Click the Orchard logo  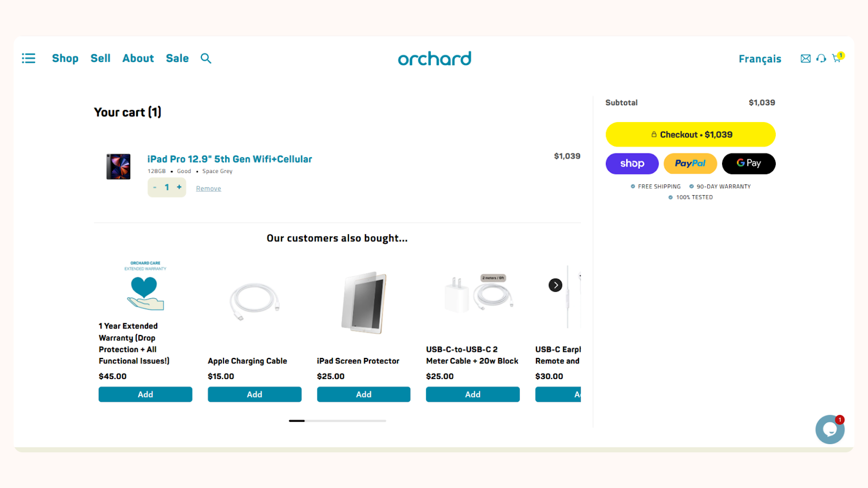pyautogui.click(x=434, y=59)
